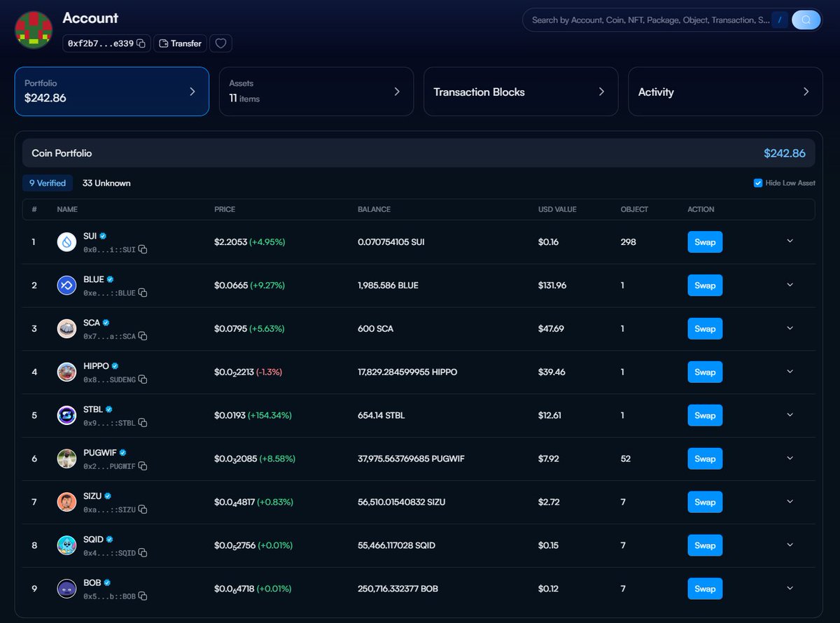Screen dimensions: 840x623
Task: Copy the SCA contract address
Action: click(143, 335)
